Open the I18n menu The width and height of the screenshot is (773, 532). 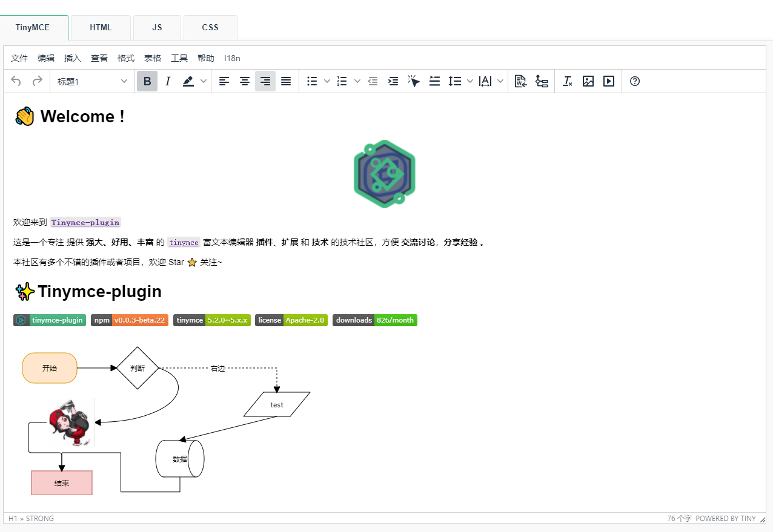pos(232,58)
